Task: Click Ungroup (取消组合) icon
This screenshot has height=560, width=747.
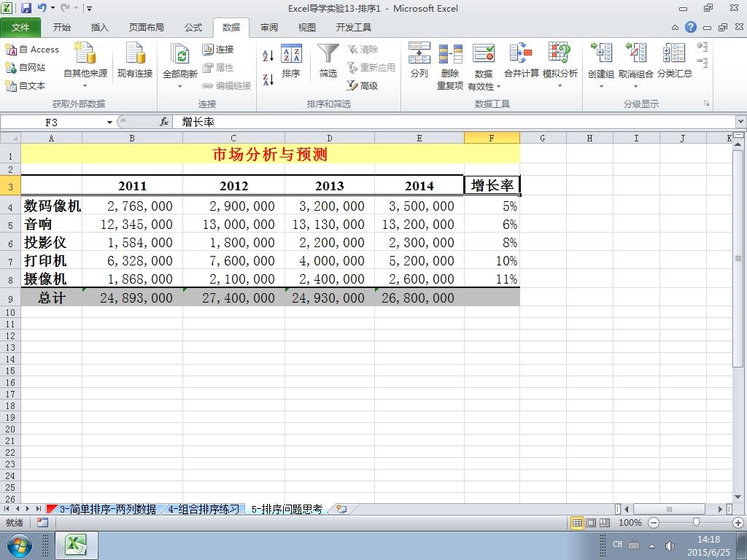Action: (x=635, y=53)
